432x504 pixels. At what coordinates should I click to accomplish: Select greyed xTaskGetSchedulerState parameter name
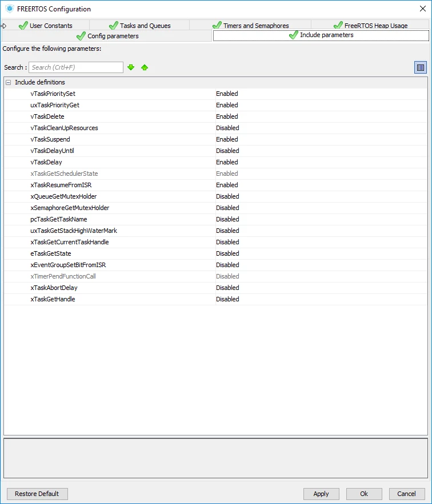pyautogui.click(x=64, y=174)
